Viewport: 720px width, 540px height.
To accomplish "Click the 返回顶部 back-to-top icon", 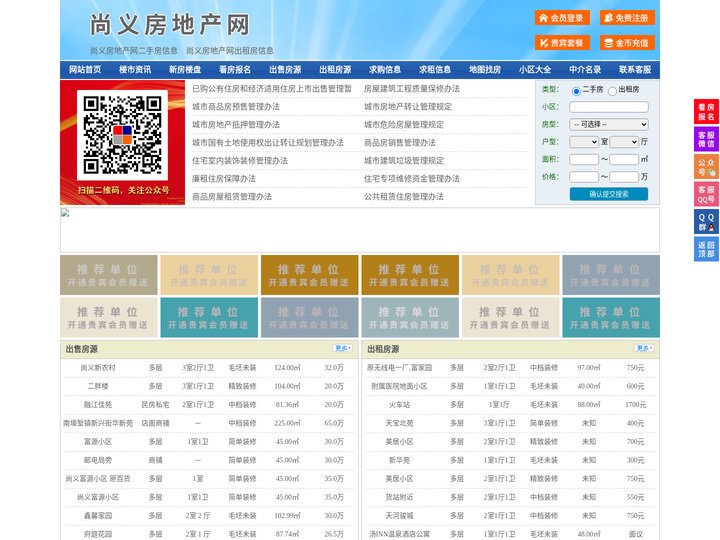I will pos(706,249).
